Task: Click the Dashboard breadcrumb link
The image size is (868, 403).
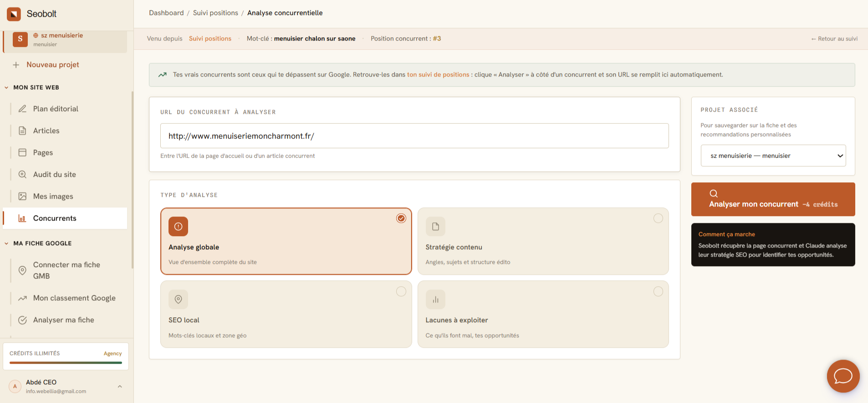Action: pos(166,13)
